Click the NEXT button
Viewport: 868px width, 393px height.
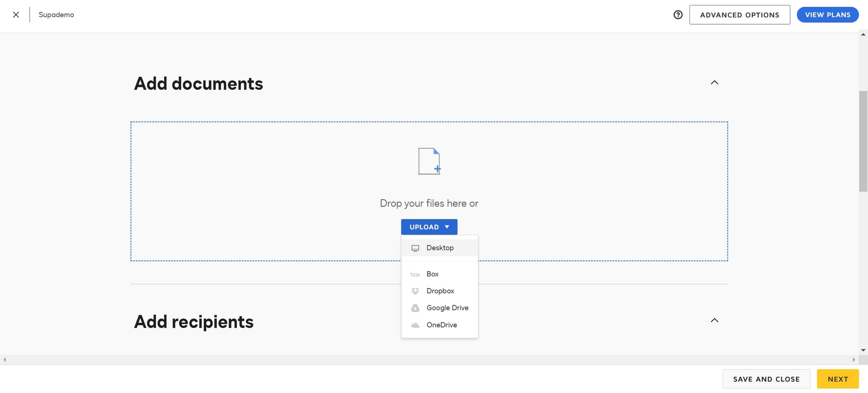(x=837, y=379)
